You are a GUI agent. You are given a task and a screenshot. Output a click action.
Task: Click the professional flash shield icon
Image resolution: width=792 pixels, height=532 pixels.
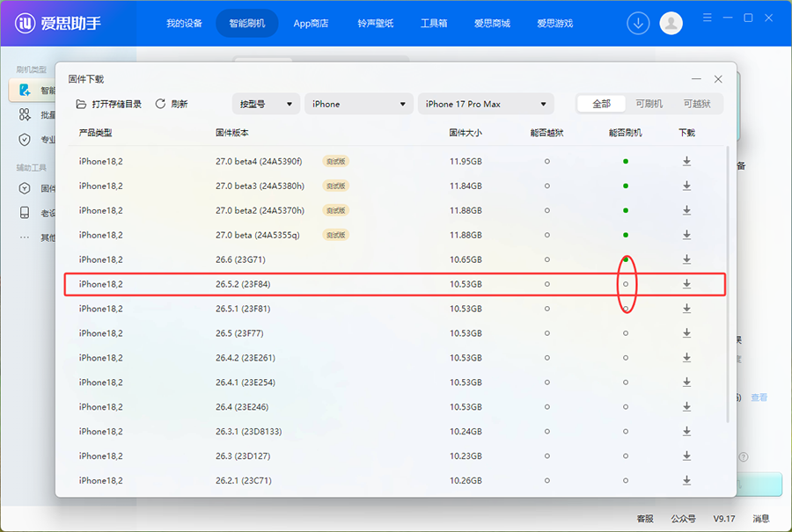pos(25,139)
